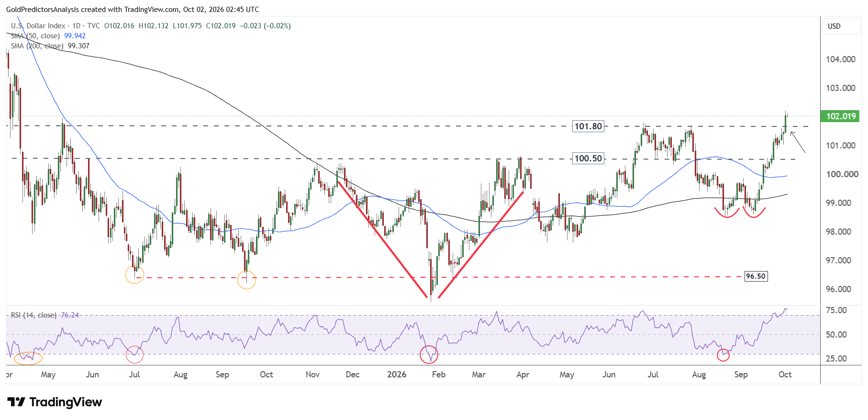
Task: Click the open value O102.016
Action: (x=119, y=26)
